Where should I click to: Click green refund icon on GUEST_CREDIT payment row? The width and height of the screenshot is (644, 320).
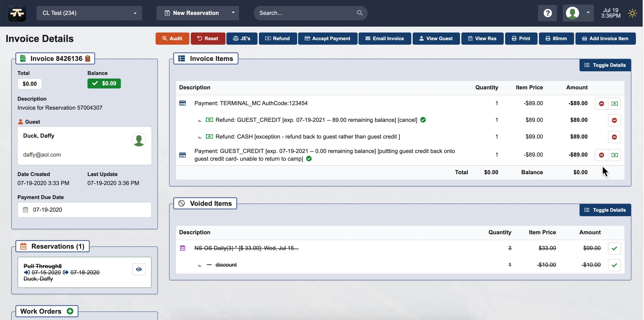pos(614,155)
